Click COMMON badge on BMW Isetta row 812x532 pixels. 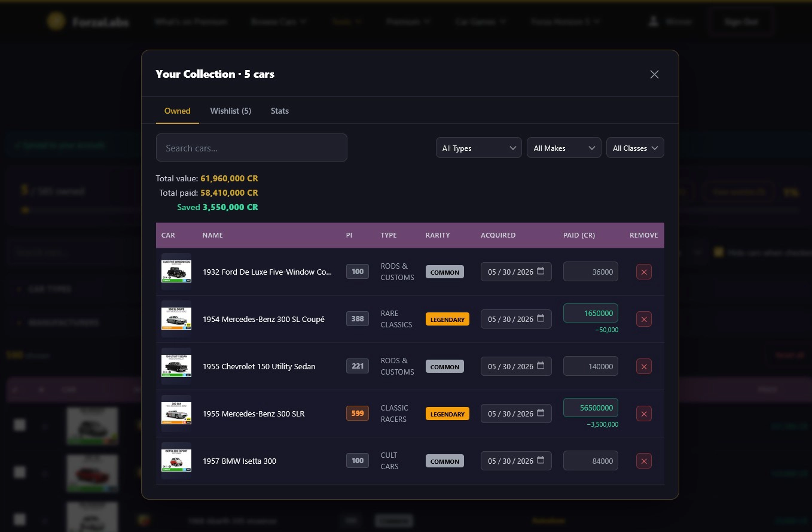(445, 461)
